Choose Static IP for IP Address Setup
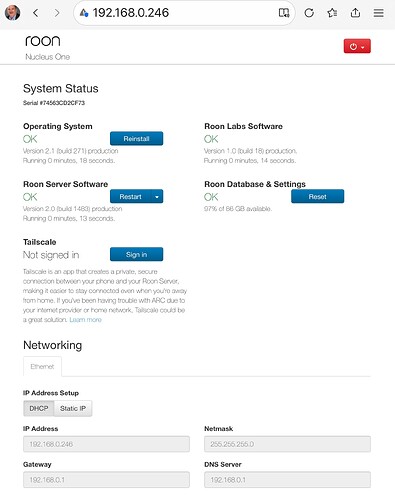 [x=73, y=408]
